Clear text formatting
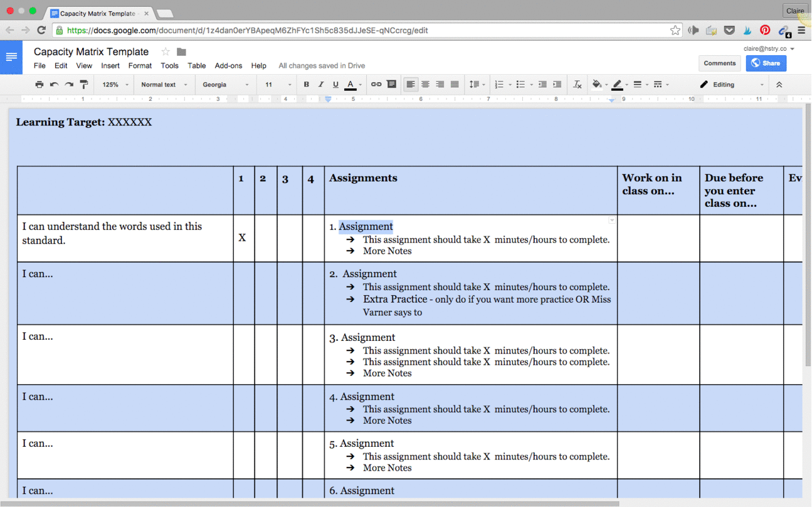The image size is (812, 507). pyautogui.click(x=577, y=84)
